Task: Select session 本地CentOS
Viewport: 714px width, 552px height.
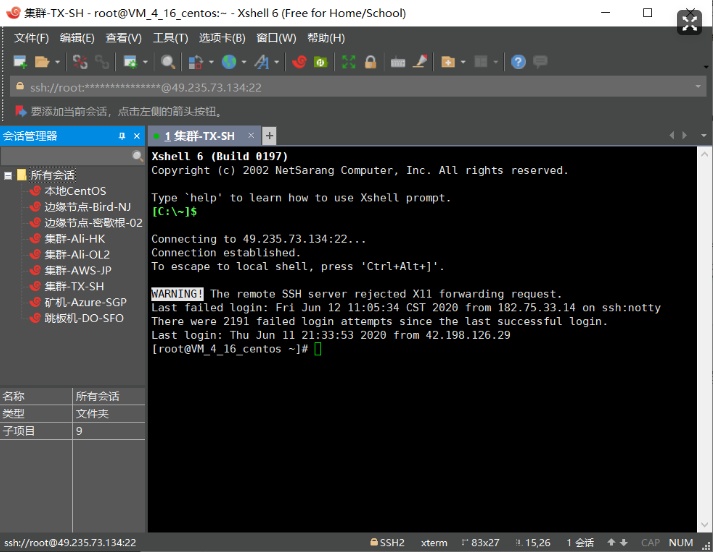Action: pos(75,191)
